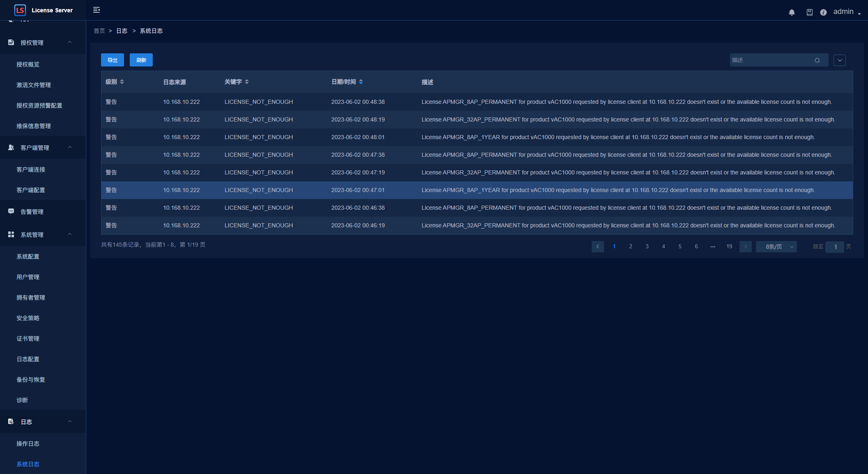
Task: Click the notification bell icon
Action: click(792, 12)
